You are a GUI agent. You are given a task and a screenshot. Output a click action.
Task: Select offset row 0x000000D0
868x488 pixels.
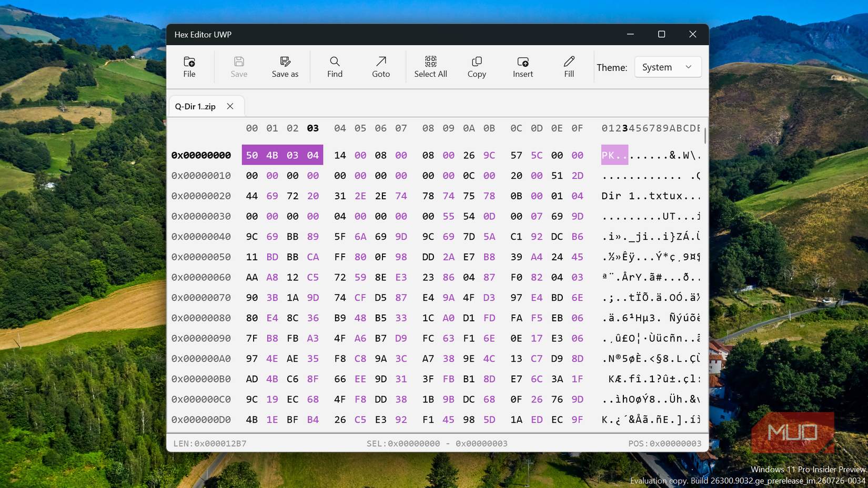(201, 420)
